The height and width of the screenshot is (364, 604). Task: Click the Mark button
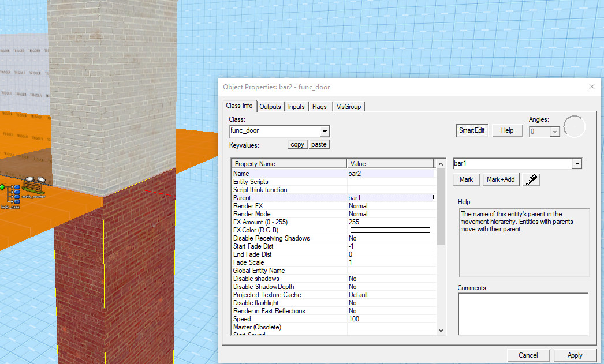point(465,179)
